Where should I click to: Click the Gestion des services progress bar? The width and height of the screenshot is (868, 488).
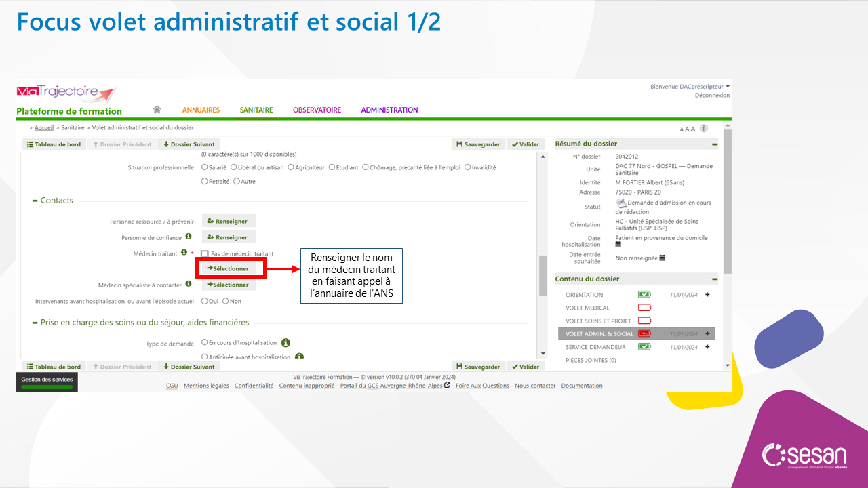click(47, 387)
